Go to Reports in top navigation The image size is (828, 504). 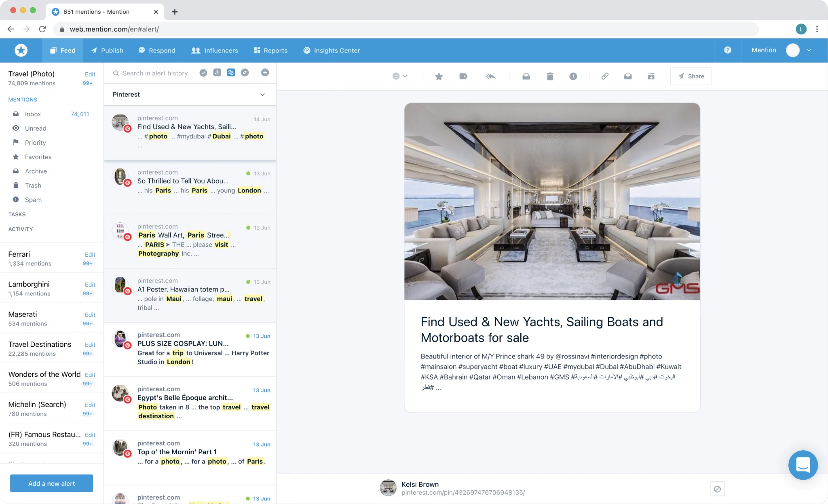270,51
